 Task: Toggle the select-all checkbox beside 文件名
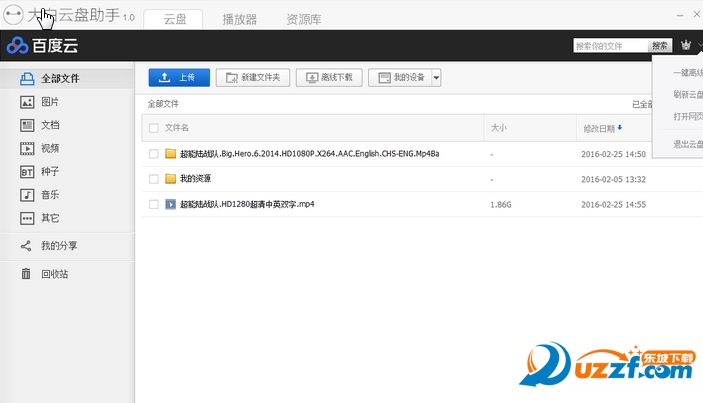pos(154,128)
